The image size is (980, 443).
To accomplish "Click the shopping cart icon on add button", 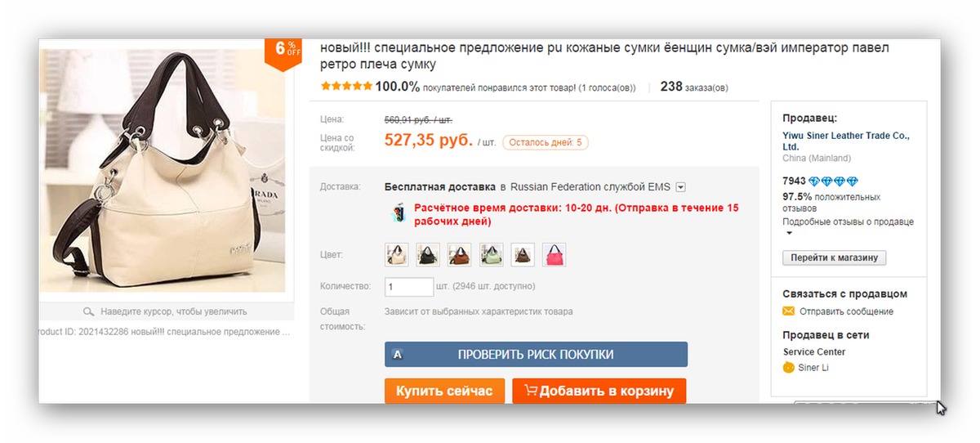I will (x=531, y=391).
